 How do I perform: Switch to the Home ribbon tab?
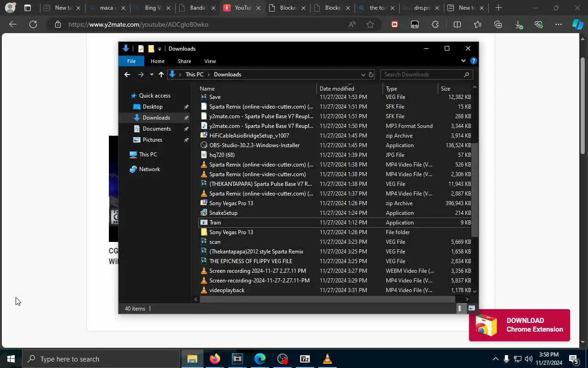pyautogui.click(x=157, y=61)
